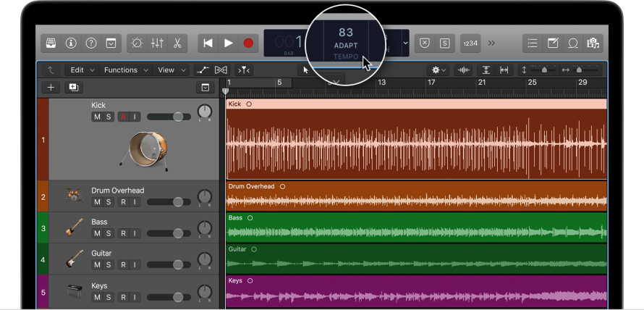Click the Duplicate Track button
The height and width of the screenshot is (310, 644).
point(74,87)
